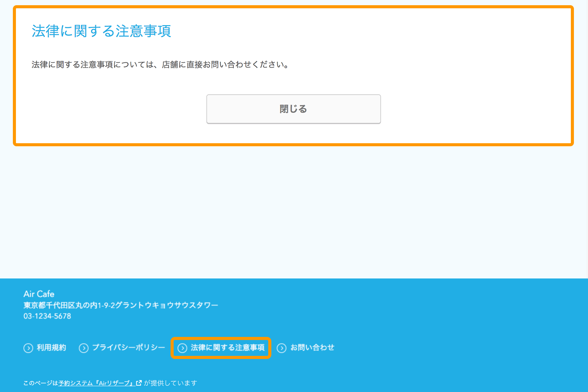Open the 法律に関する注意事項 footer link
This screenshot has width=588, height=392.
point(228,348)
